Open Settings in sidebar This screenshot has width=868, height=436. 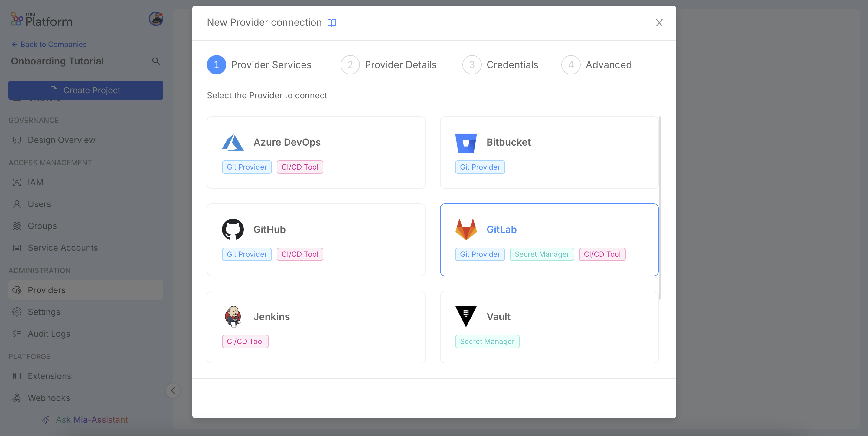pyautogui.click(x=86, y=312)
